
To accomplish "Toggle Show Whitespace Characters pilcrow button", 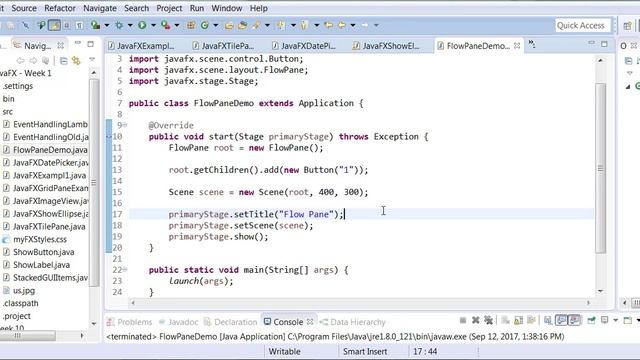I will (79, 25).
